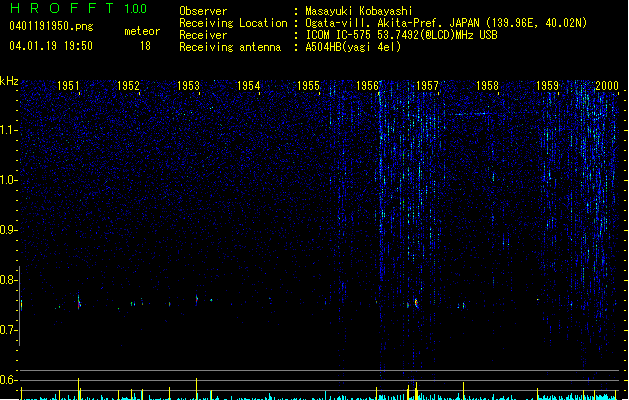Select the file name 0401191950.png
The width and height of the screenshot is (629, 400).
click(x=51, y=26)
